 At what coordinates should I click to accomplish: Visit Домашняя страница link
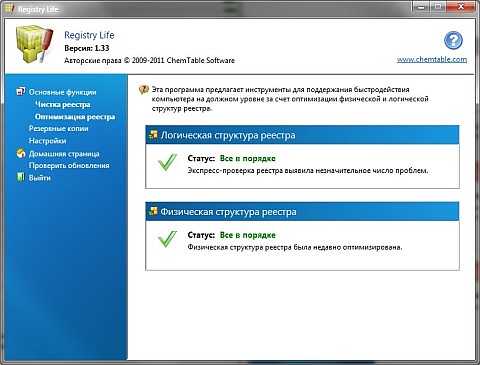(64, 154)
